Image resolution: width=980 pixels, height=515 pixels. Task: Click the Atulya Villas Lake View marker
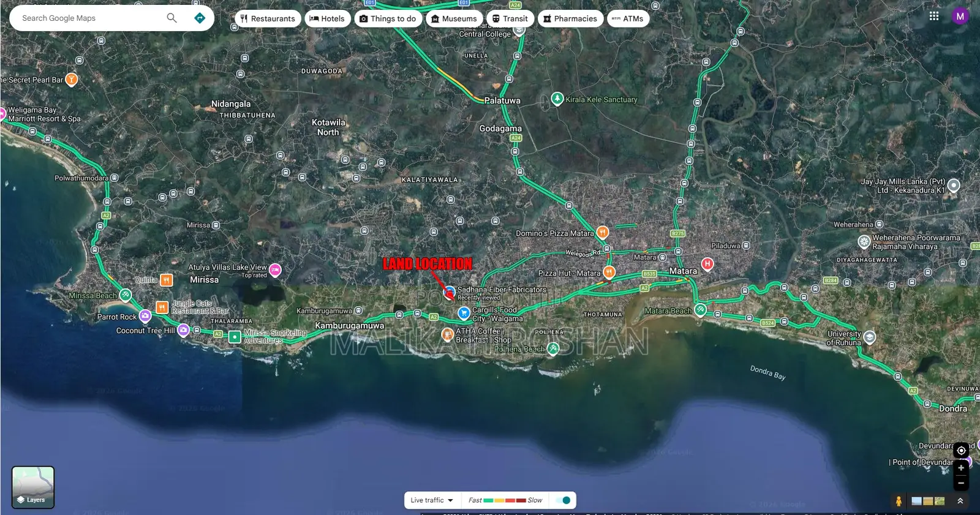(x=276, y=269)
